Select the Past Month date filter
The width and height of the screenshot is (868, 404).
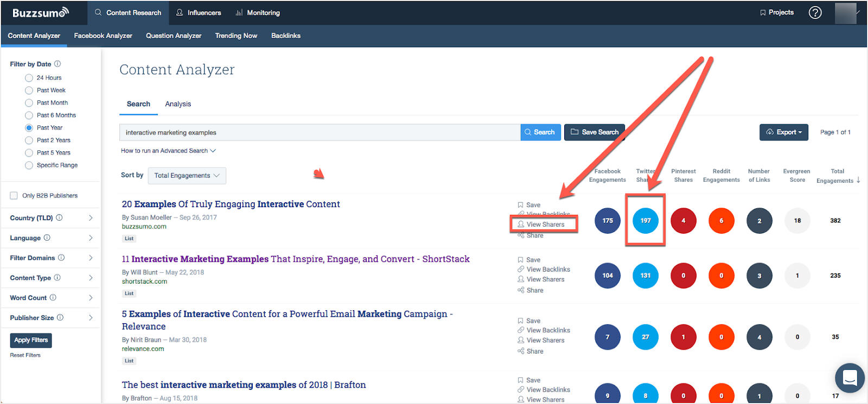coord(29,102)
